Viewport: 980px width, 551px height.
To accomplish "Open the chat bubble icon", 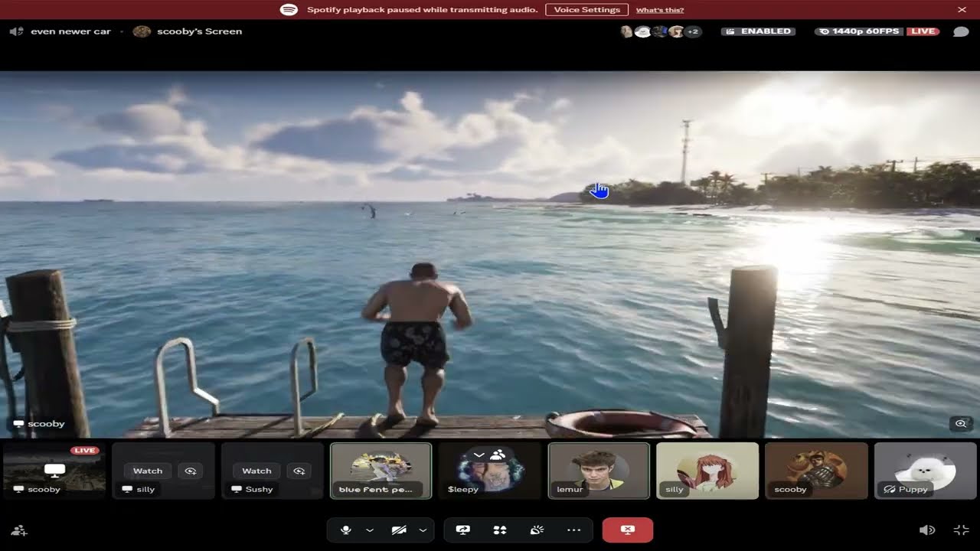I will pyautogui.click(x=961, y=31).
